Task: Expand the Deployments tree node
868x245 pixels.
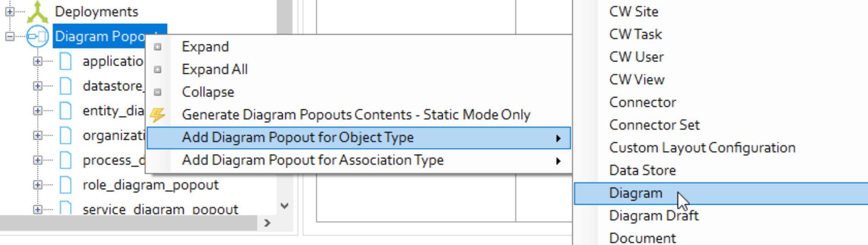Action: [10, 12]
